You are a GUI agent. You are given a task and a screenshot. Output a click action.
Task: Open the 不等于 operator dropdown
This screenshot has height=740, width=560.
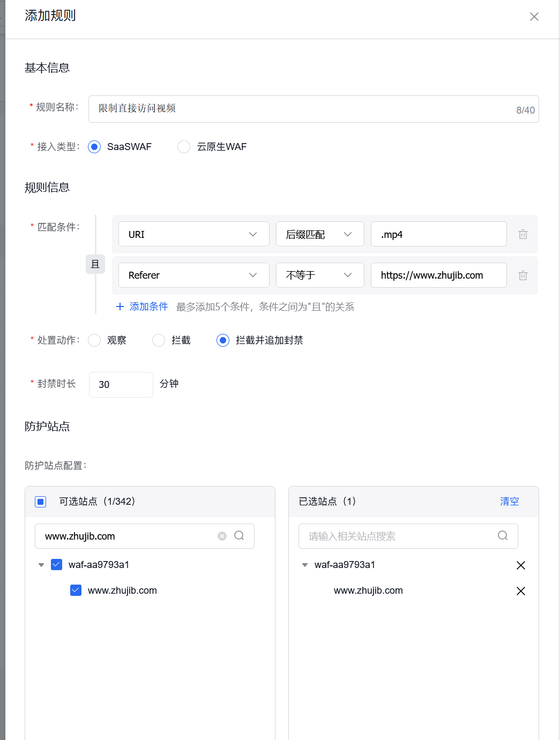click(x=320, y=275)
